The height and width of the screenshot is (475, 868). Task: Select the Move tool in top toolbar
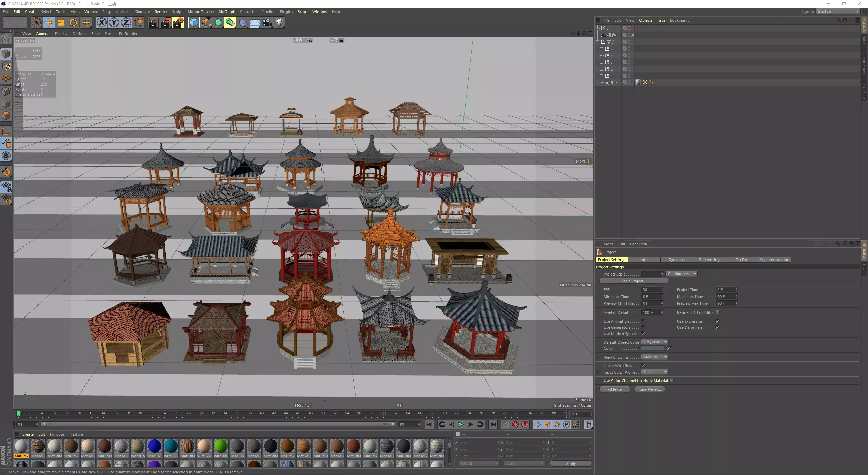(49, 23)
